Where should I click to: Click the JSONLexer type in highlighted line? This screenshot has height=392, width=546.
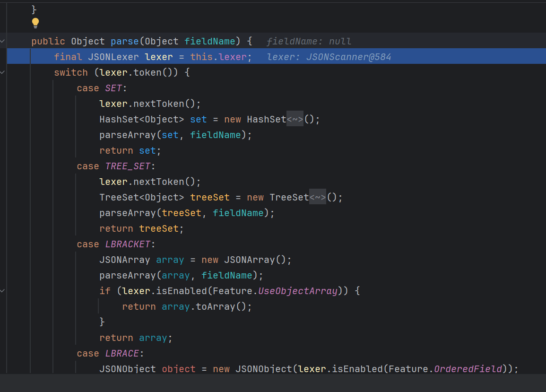[113, 57]
